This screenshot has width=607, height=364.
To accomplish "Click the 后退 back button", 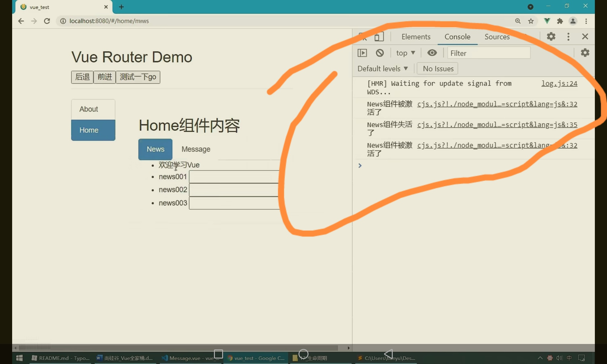I will (x=82, y=77).
